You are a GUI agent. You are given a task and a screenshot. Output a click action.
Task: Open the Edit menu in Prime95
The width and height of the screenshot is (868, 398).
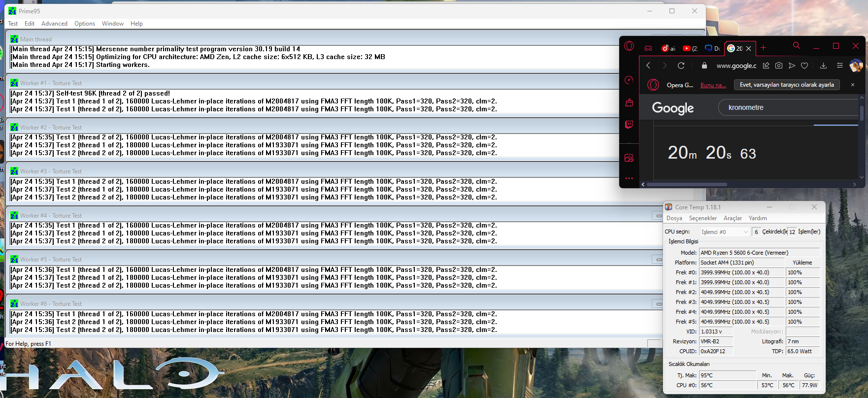pyautogui.click(x=30, y=24)
